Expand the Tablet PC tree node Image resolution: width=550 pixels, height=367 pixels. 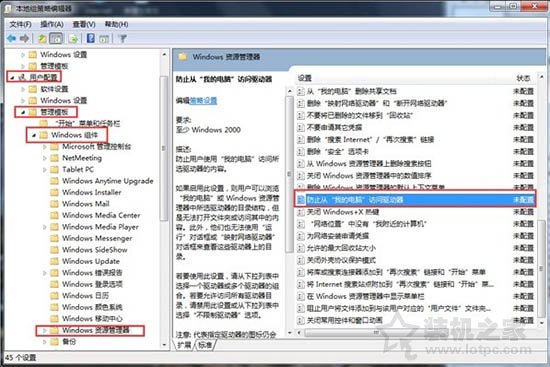[x=45, y=170]
